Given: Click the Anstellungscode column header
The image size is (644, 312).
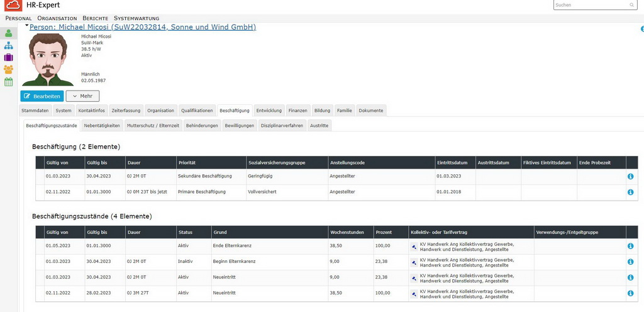Looking at the screenshot, I should (382, 162).
